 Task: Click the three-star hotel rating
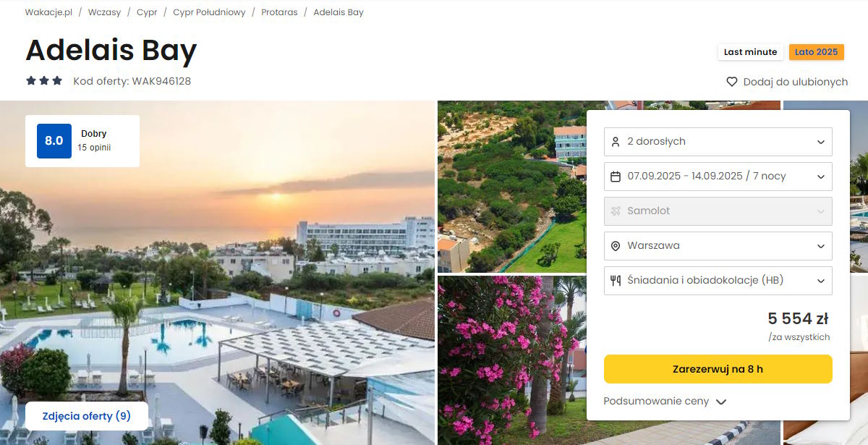(x=44, y=81)
